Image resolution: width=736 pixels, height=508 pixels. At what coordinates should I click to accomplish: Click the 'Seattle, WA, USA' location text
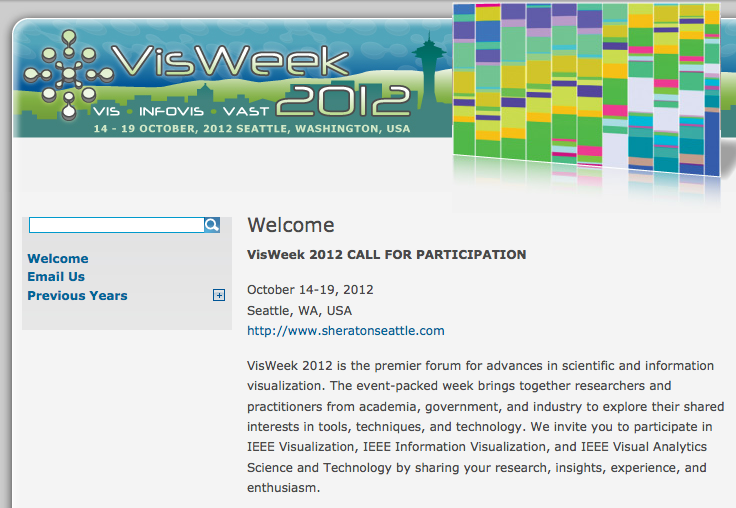coord(299,310)
